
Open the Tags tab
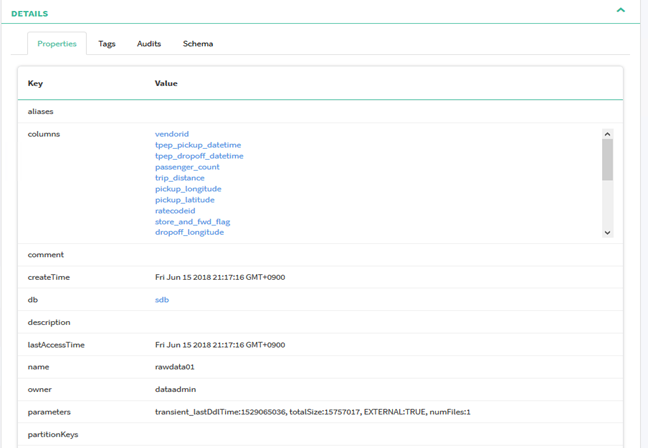(107, 44)
